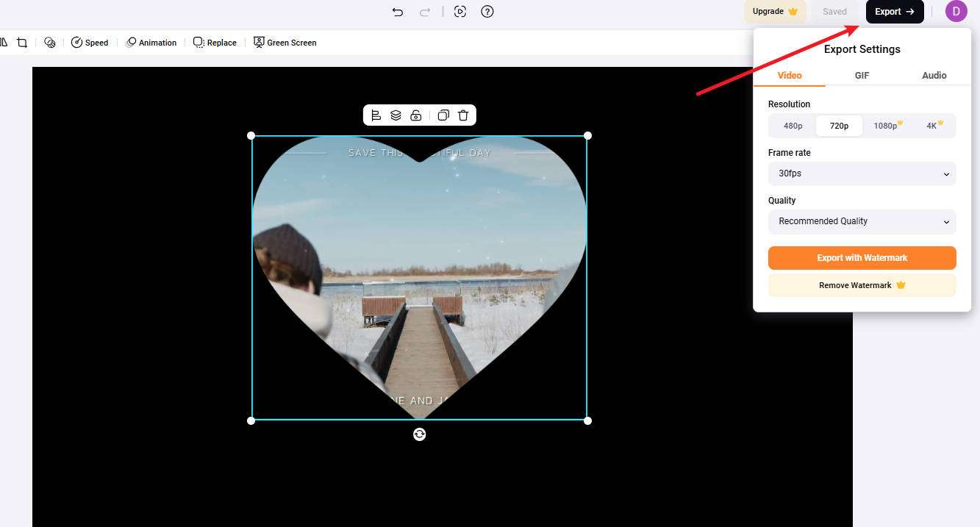Toggle the lock icon on selected element

(x=416, y=115)
